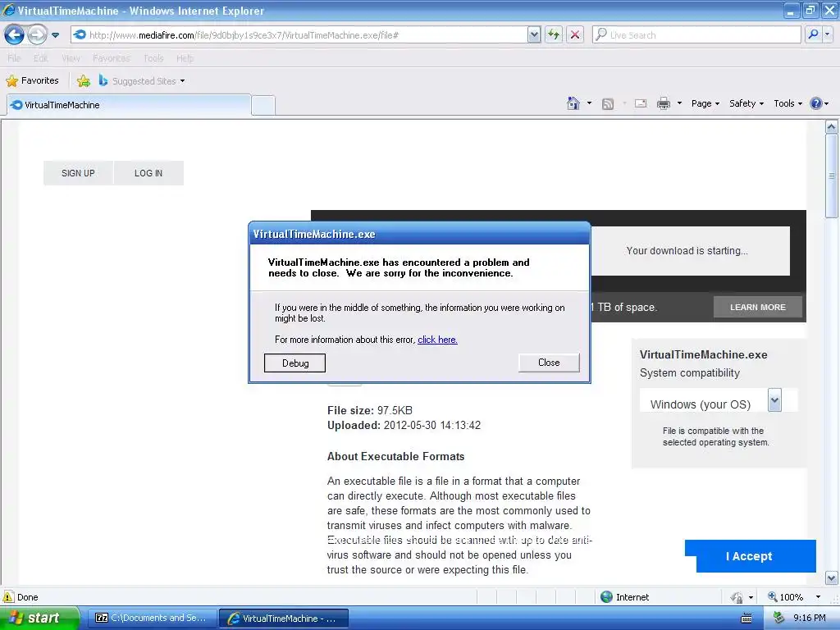Click the LOG IN button
This screenshot has width=840, height=630.
(x=148, y=173)
